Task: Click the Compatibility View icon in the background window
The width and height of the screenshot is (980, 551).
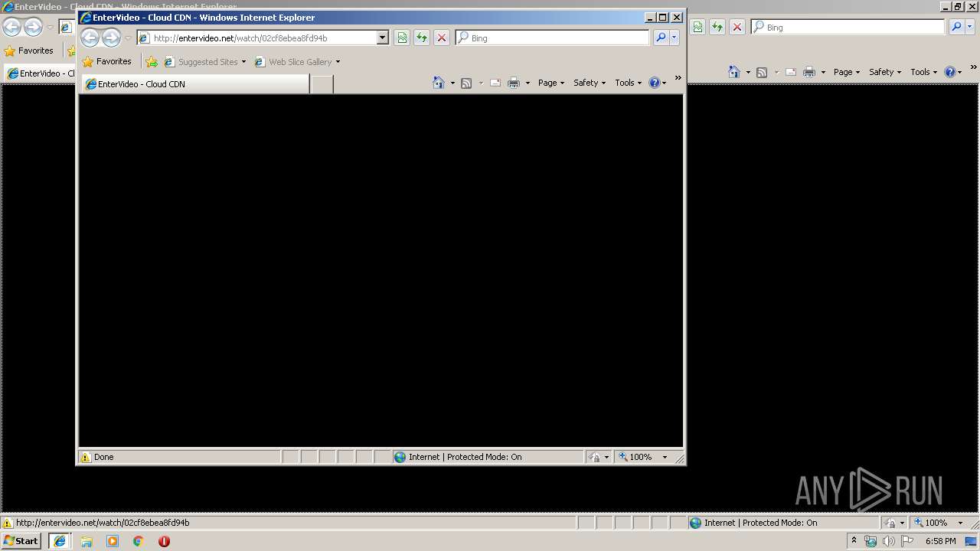Action: pos(697,27)
